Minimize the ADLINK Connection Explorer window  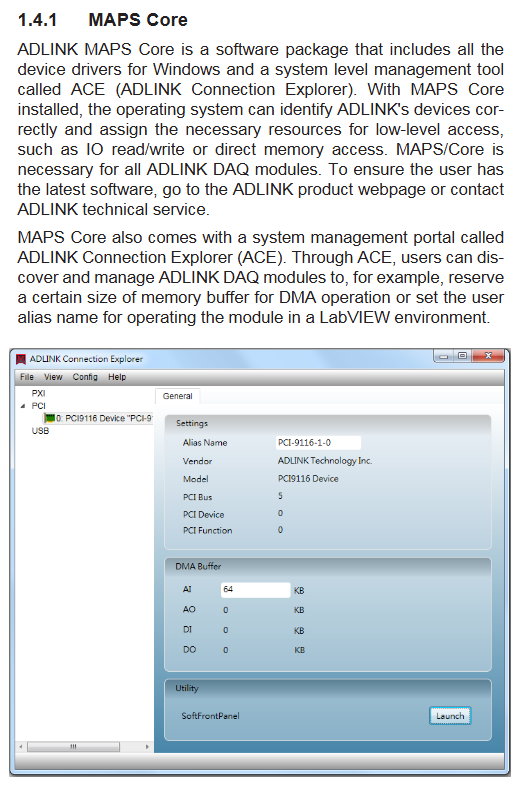pos(444,356)
